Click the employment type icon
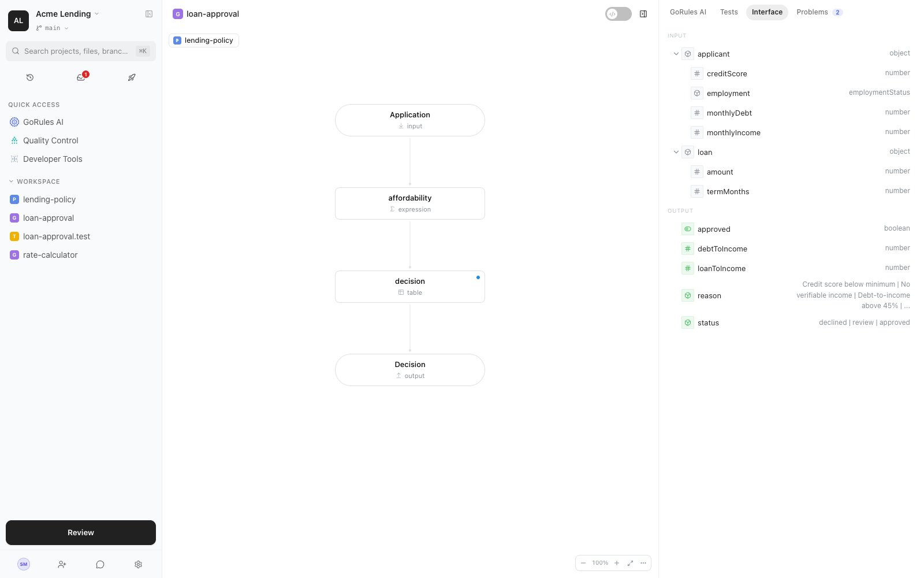The height and width of the screenshot is (578, 924). click(697, 93)
